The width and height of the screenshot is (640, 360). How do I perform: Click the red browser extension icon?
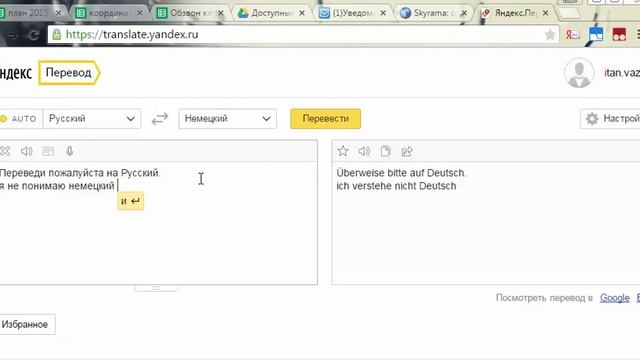pyautogui.click(x=619, y=35)
